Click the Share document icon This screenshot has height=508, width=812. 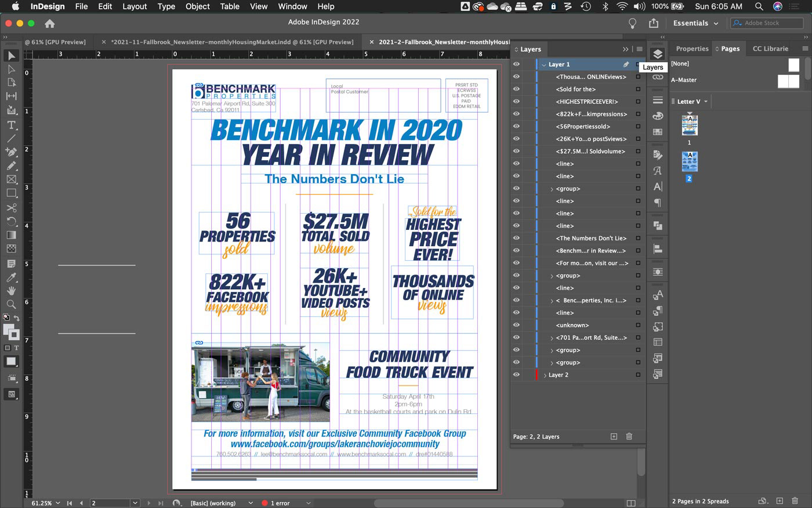[x=654, y=23]
